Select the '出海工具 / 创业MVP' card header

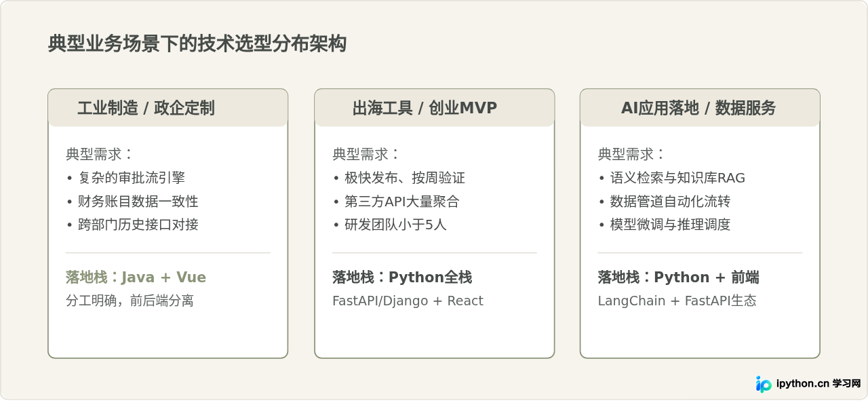(435, 107)
